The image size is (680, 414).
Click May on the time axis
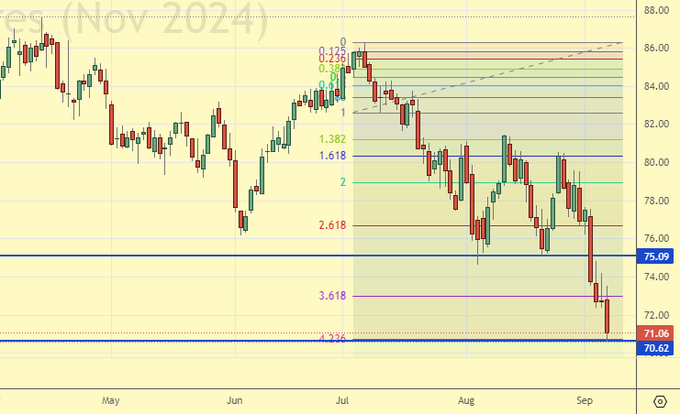point(110,400)
